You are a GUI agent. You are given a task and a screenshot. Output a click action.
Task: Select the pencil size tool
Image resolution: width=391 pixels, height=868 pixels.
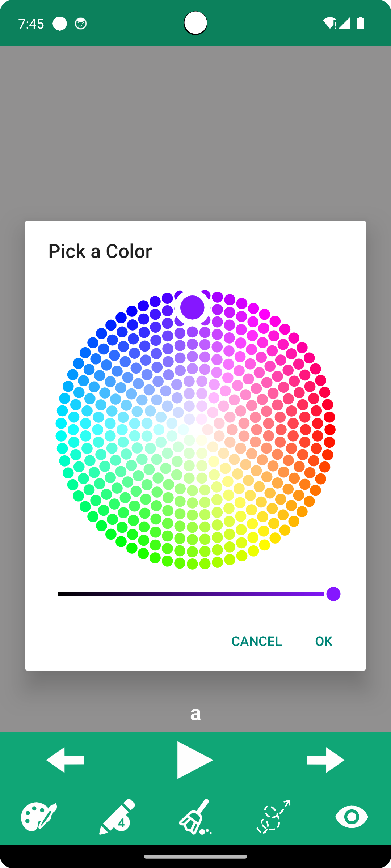[117, 817]
